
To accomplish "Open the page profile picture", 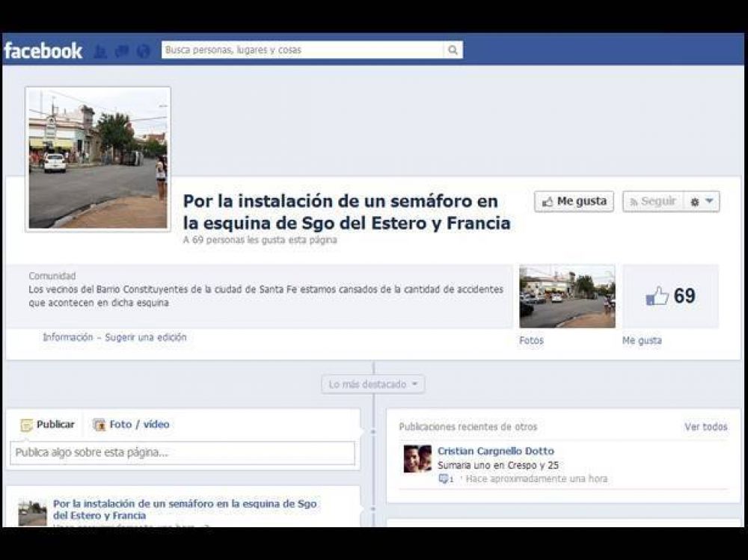I will (98, 159).
